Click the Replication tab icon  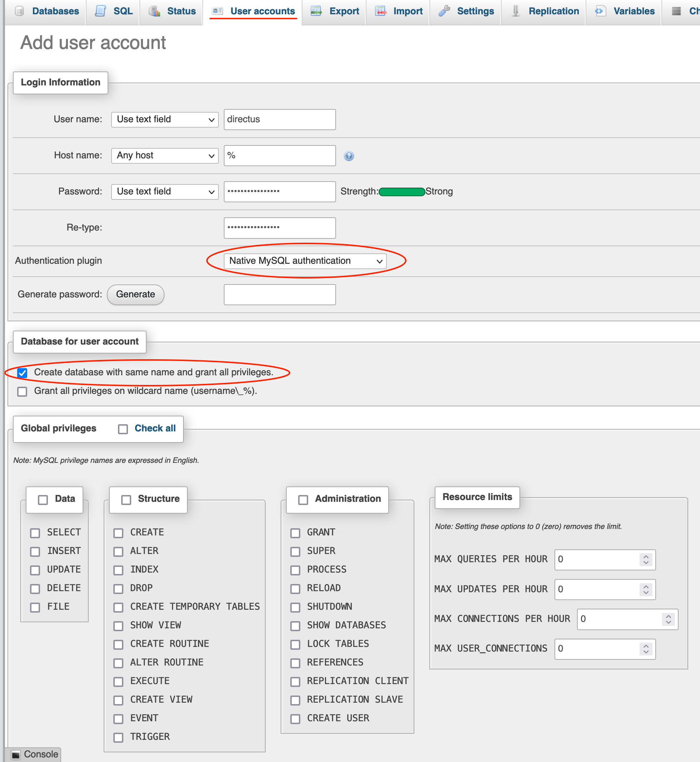click(516, 11)
